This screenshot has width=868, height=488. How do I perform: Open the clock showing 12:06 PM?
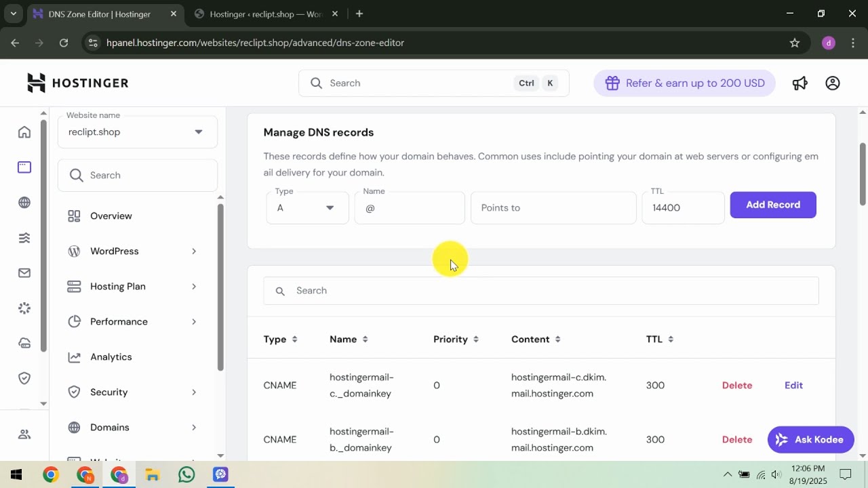coord(808,474)
